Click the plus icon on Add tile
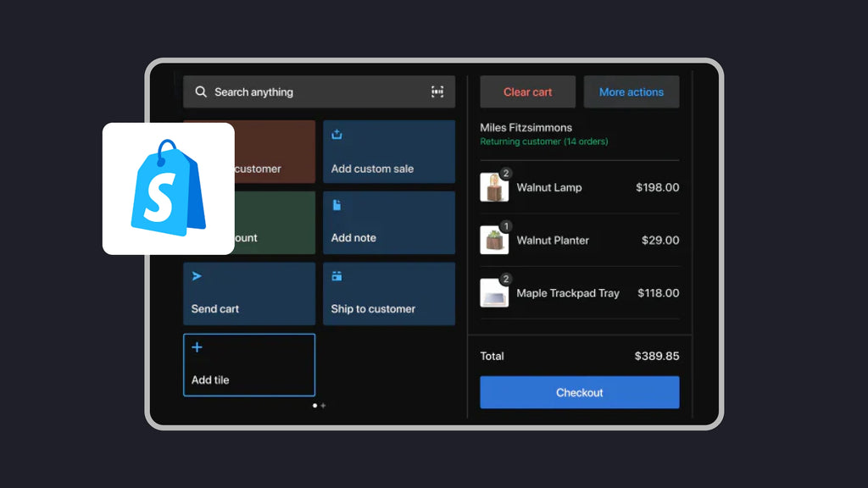 pyautogui.click(x=197, y=347)
